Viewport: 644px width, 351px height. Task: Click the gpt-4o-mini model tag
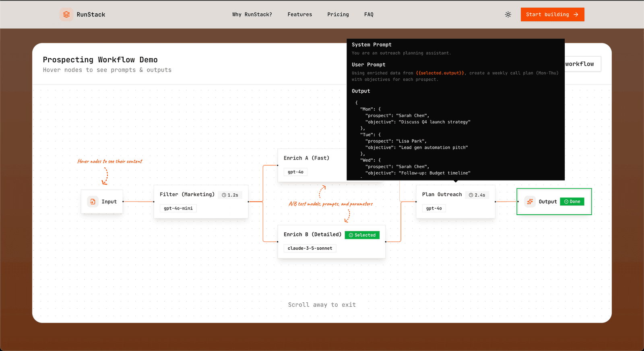click(x=178, y=208)
